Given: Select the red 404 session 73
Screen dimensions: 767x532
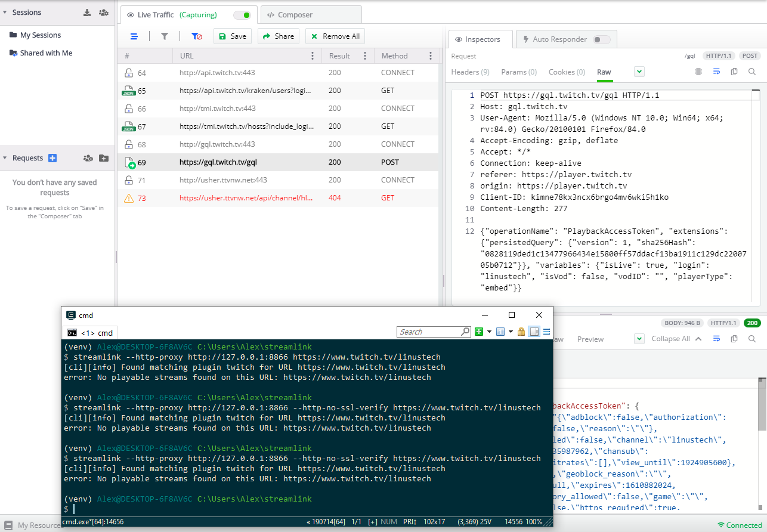Looking at the screenshot, I should pyautogui.click(x=278, y=198).
